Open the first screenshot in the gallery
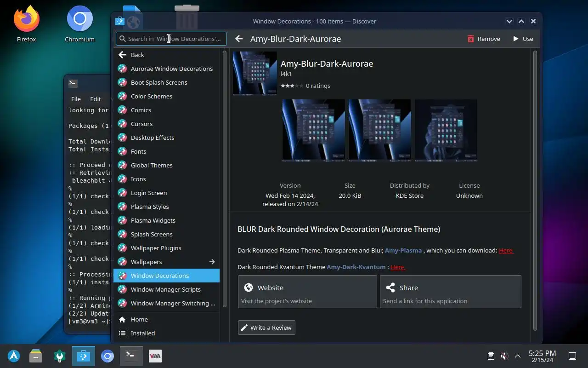The image size is (588, 368). 313,131
